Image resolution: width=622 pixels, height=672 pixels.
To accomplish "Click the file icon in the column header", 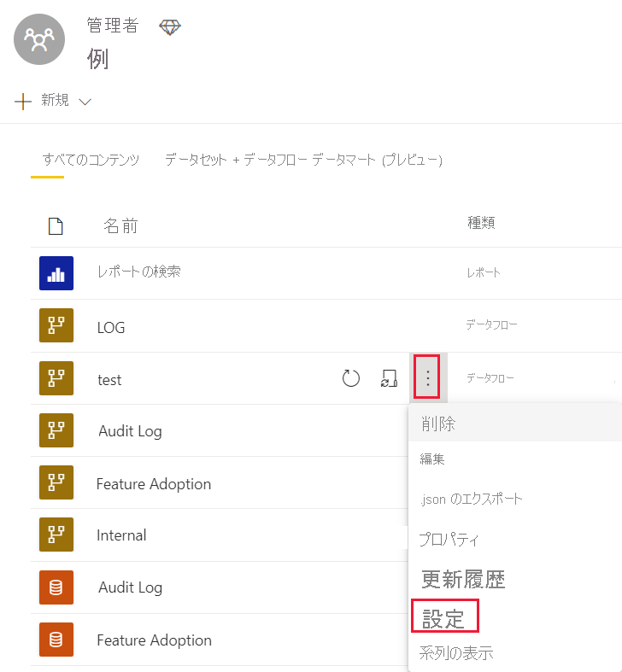I will [x=56, y=226].
